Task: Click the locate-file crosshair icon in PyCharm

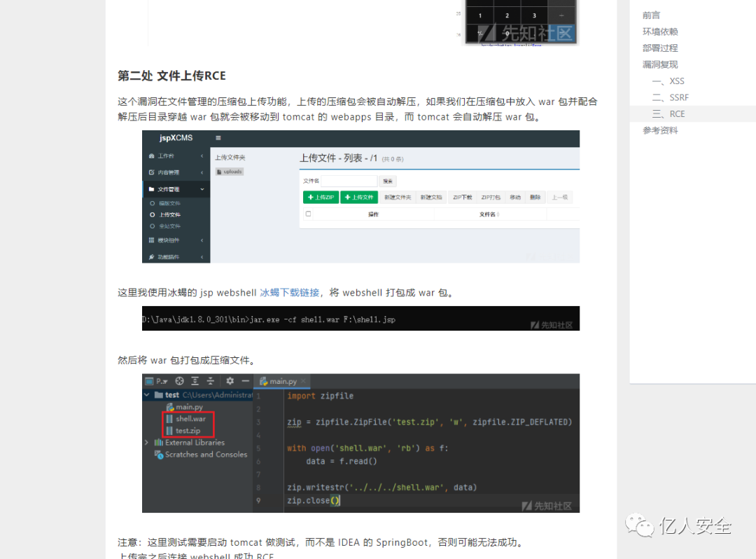Action: (x=179, y=381)
